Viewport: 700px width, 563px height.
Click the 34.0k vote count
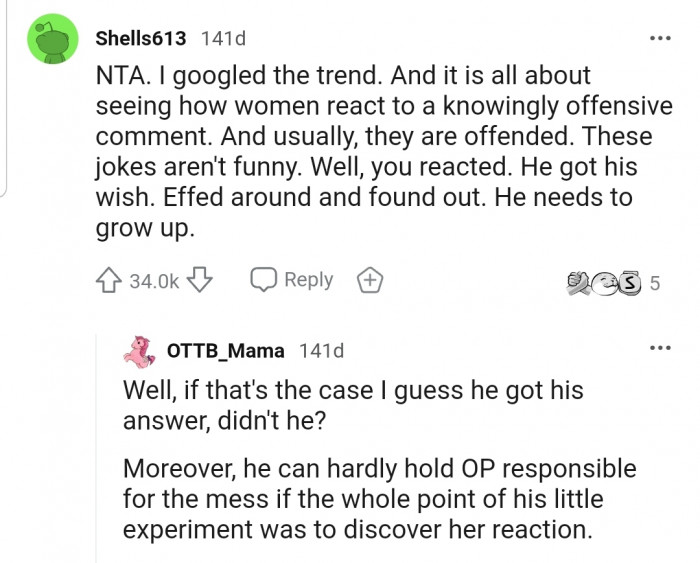[x=154, y=281]
